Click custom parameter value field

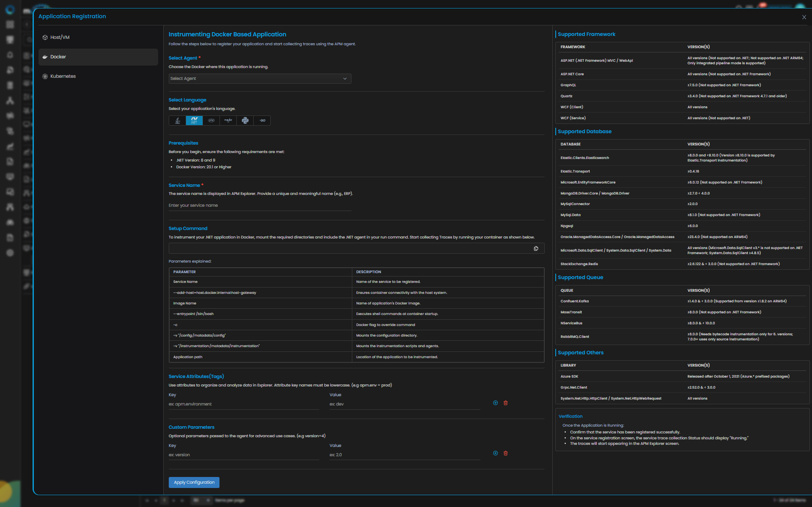pos(404,455)
